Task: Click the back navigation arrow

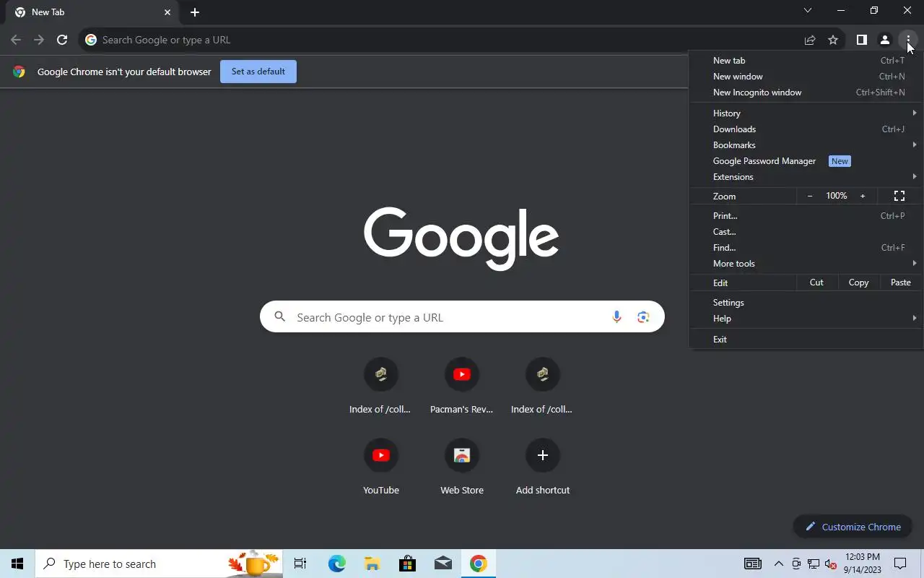Action: 16,40
